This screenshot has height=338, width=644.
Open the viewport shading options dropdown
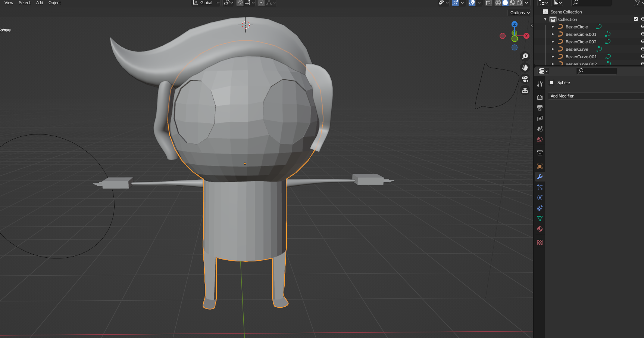click(526, 3)
